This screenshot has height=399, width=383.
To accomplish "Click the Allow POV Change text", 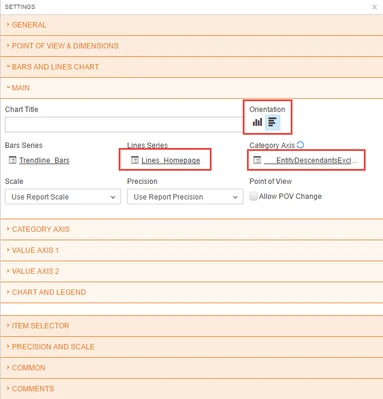I will point(290,196).
